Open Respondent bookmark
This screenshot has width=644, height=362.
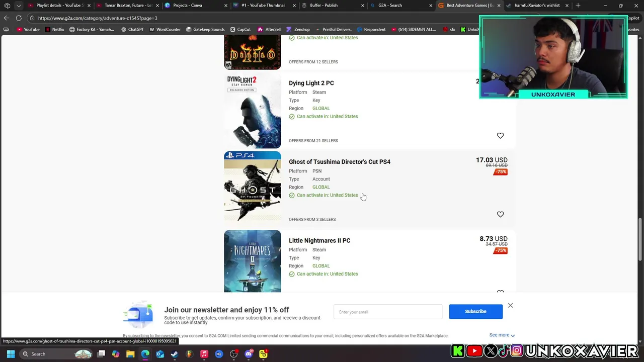click(371, 30)
